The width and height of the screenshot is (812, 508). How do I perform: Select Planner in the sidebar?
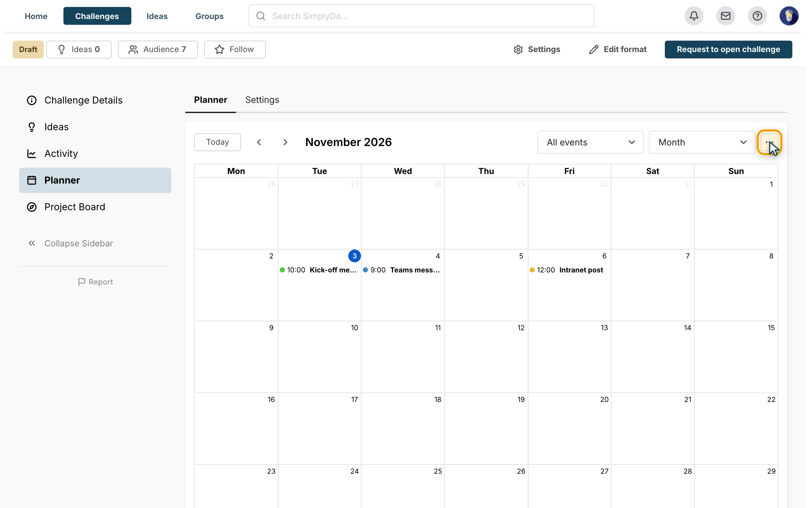[95, 180]
